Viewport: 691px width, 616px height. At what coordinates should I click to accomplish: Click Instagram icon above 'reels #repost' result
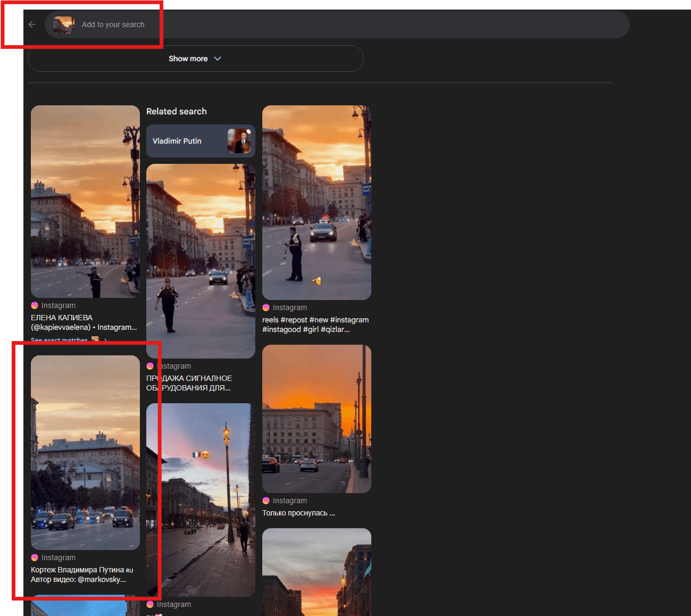(x=266, y=307)
